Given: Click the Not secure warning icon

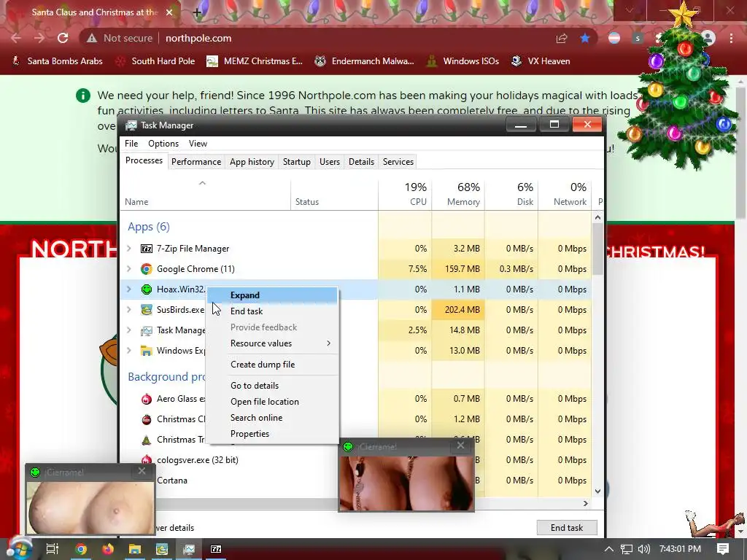Looking at the screenshot, I should 91,38.
